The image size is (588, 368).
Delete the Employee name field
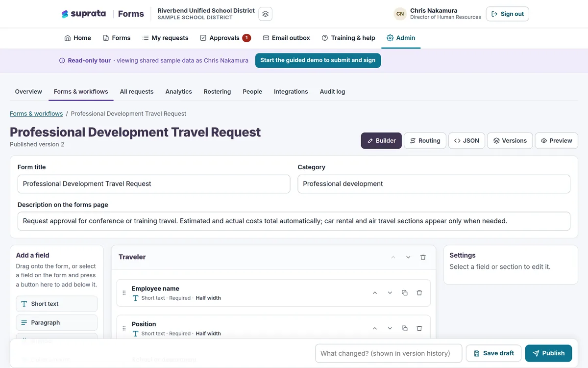tap(419, 293)
